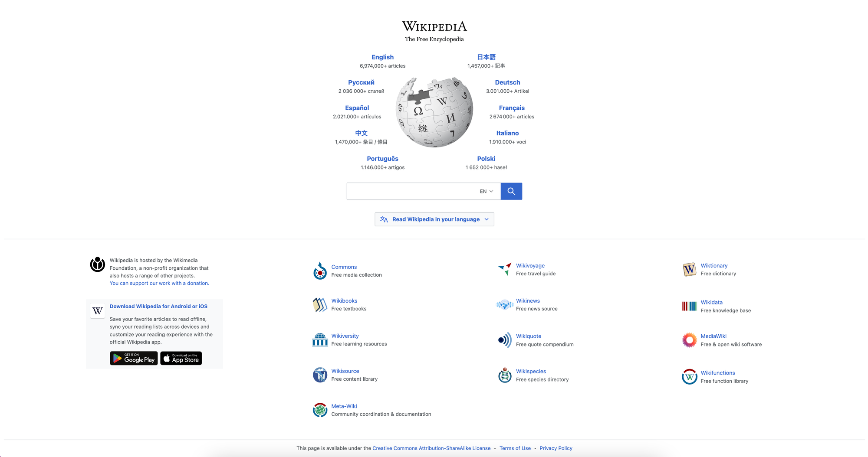Click the Wiktionary tile icon
Image resolution: width=868 pixels, height=457 pixels.
[x=689, y=269]
